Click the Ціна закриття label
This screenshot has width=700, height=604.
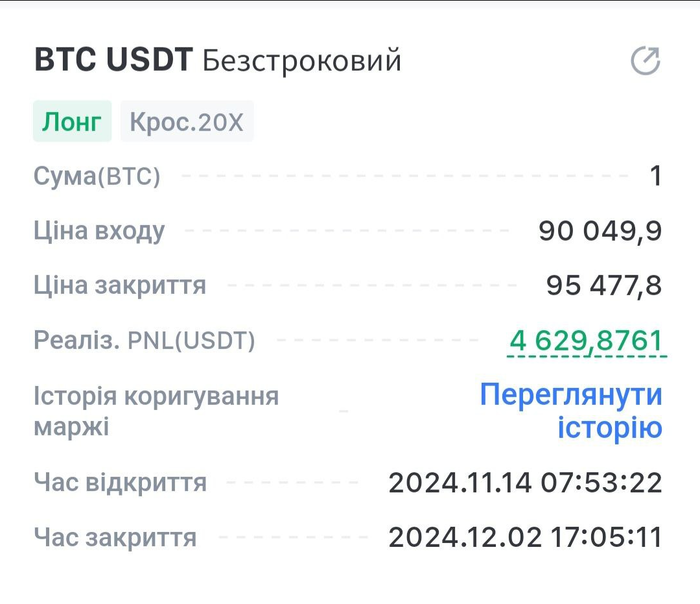pyautogui.click(x=120, y=286)
